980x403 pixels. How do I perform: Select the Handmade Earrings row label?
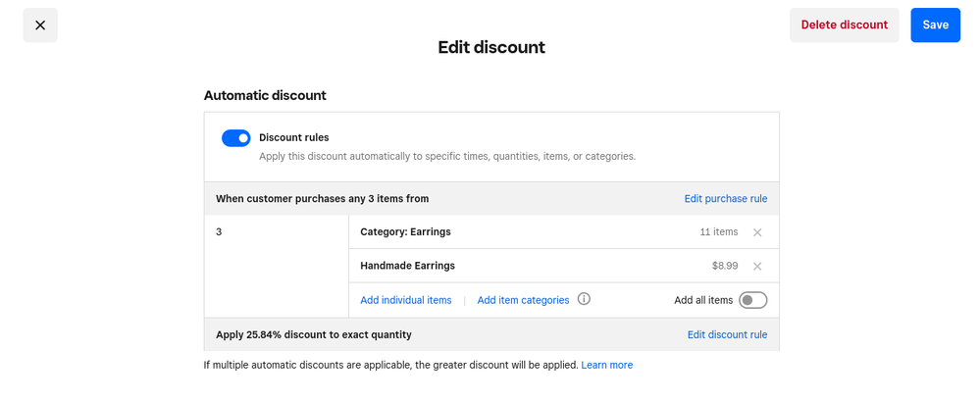coord(407,266)
